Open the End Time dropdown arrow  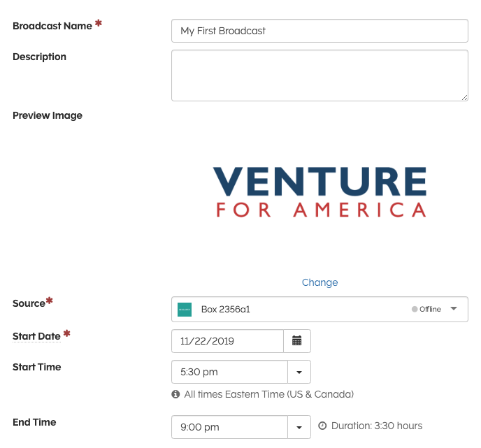299,427
